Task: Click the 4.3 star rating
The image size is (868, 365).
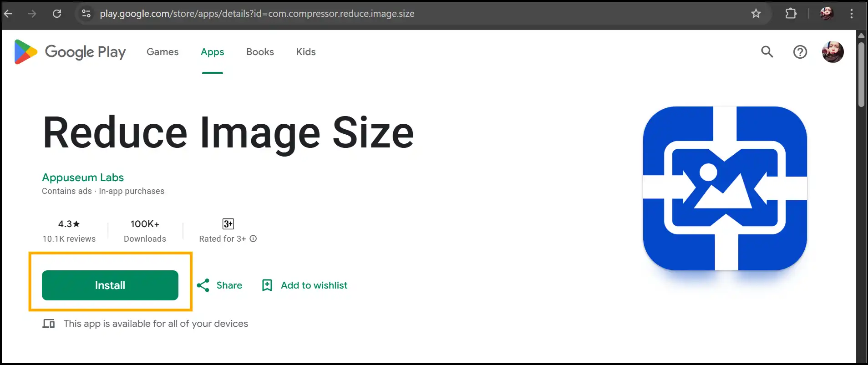Action: 69,224
